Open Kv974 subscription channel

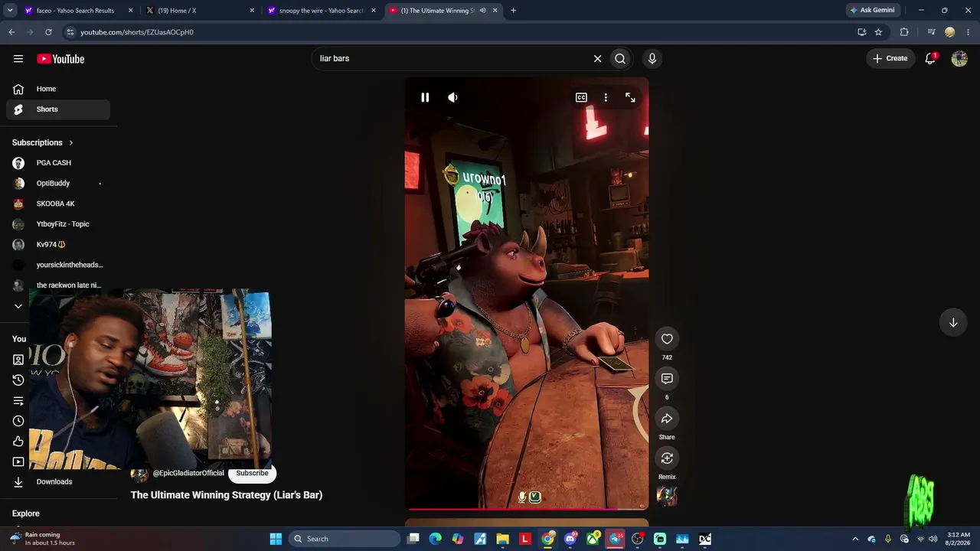pos(58,245)
